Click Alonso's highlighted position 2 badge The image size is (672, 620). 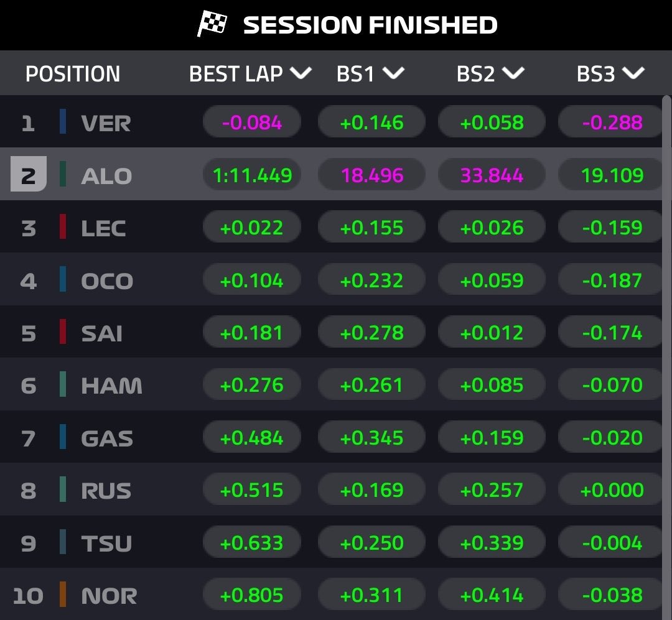coord(28,176)
